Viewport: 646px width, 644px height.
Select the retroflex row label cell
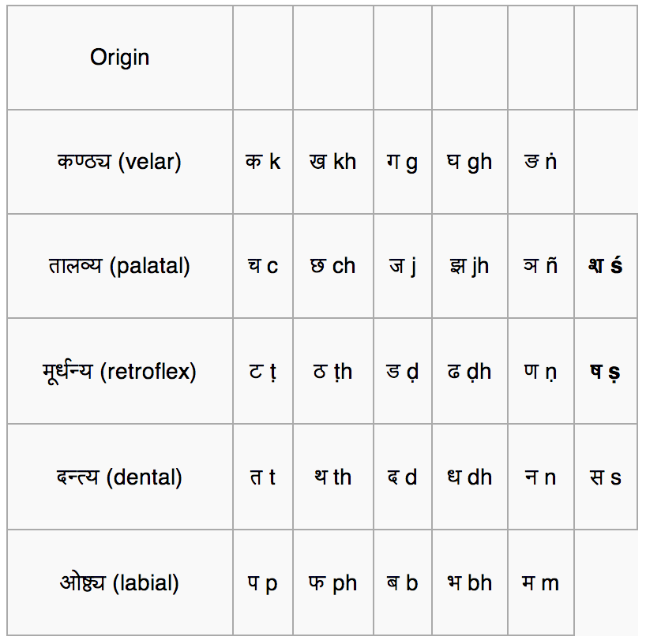(x=120, y=371)
